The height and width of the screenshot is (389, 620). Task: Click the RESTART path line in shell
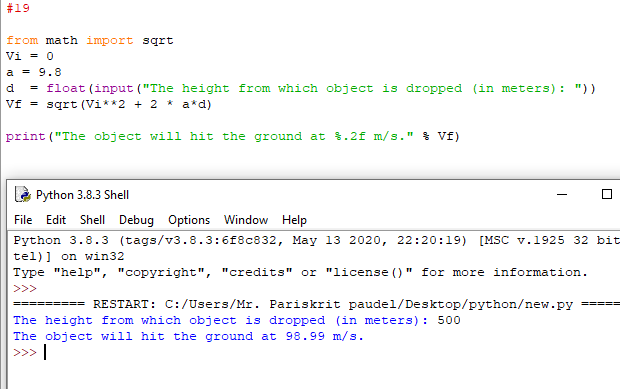pos(316,304)
